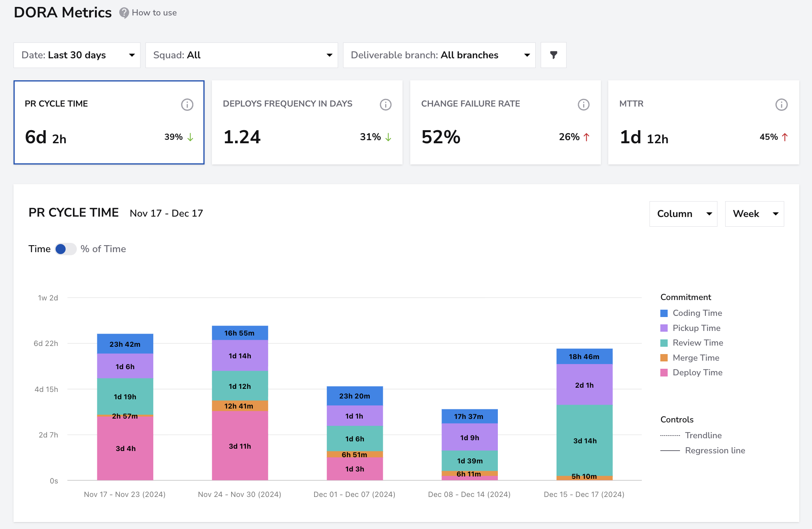Toggle Deploy Time series in the legend
This screenshot has height=529, width=812.
point(691,373)
